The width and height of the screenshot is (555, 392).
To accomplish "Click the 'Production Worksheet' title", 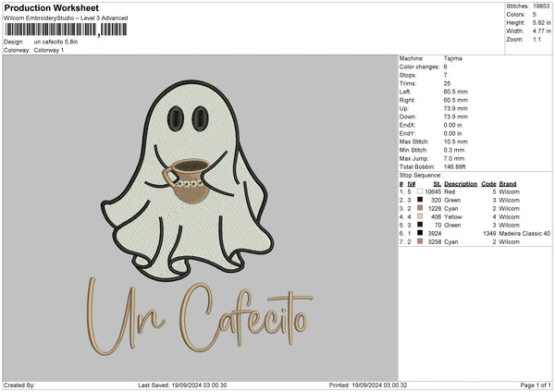I will click(51, 7).
